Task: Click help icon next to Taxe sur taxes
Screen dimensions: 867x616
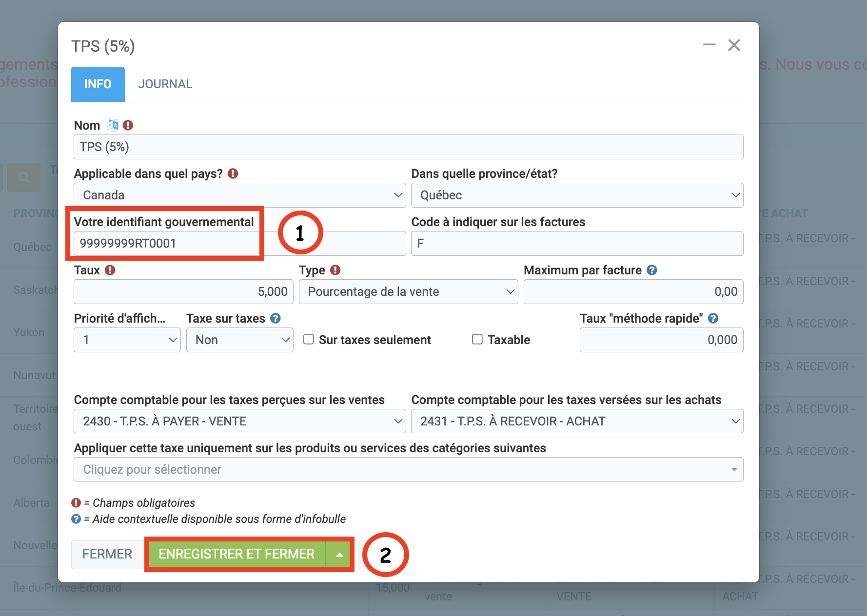Action: tap(276, 318)
